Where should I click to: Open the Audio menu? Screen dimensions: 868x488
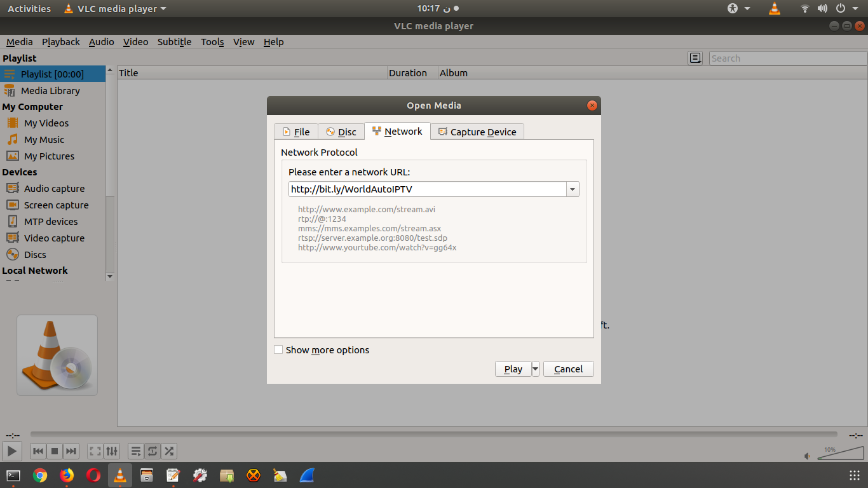pos(102,42)
